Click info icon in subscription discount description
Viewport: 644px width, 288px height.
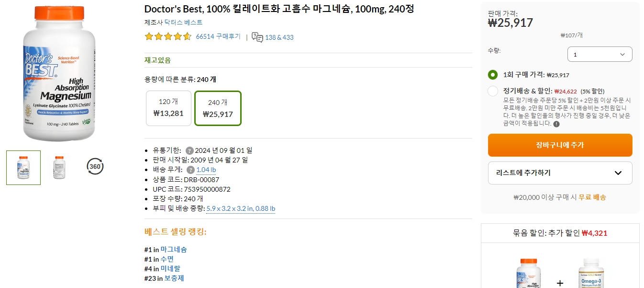click(x=555, y=124)
